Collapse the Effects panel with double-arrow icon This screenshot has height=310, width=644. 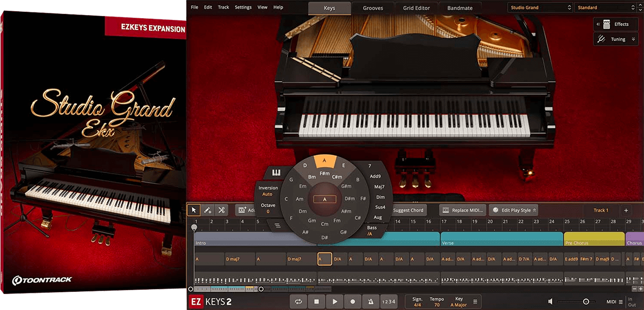(598, 24)
